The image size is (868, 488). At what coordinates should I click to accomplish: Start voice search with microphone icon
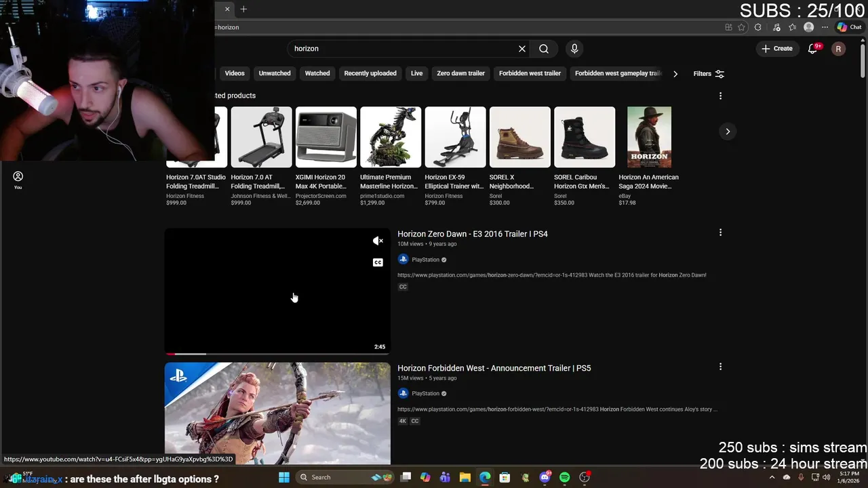(574, 49)
